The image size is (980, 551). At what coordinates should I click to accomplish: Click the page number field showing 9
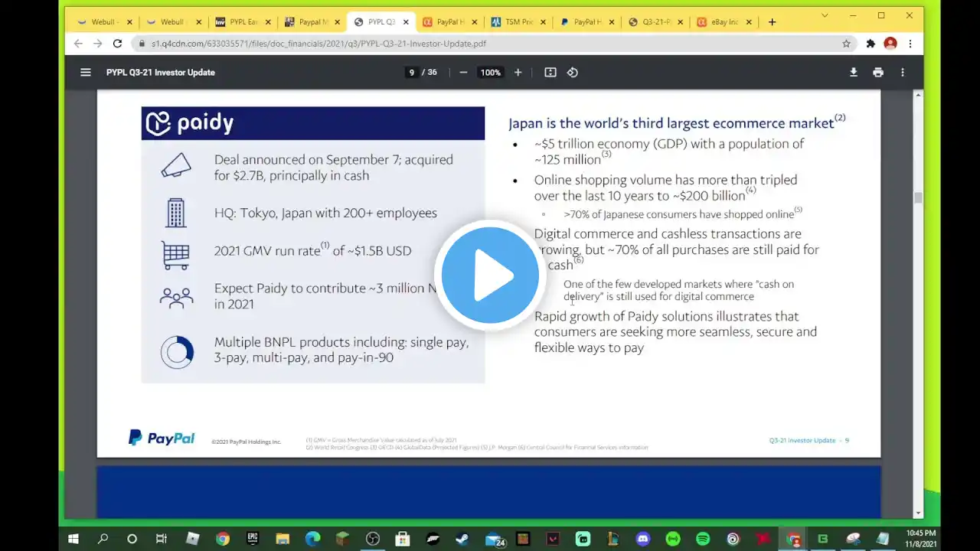[x=411, y=73]
